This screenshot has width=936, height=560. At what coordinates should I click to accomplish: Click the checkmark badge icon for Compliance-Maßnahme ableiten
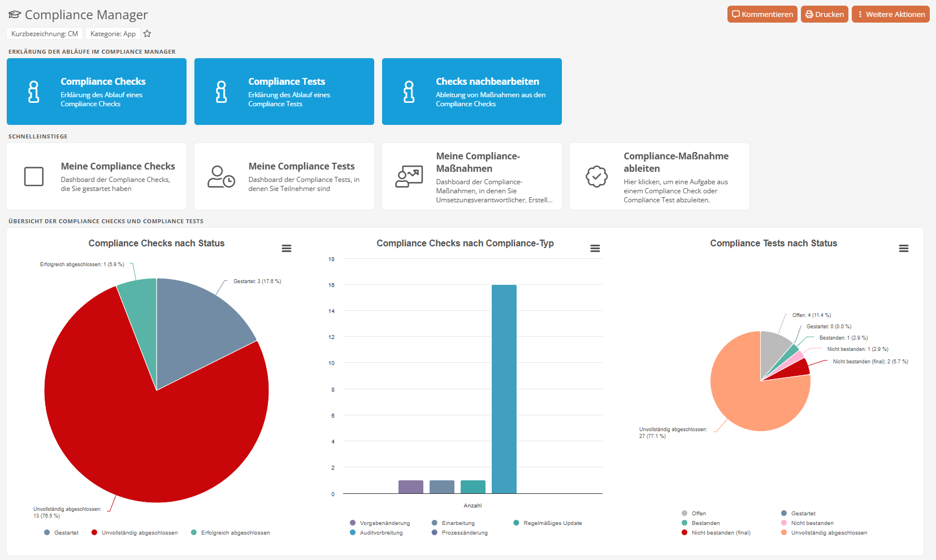coord(596,176)
